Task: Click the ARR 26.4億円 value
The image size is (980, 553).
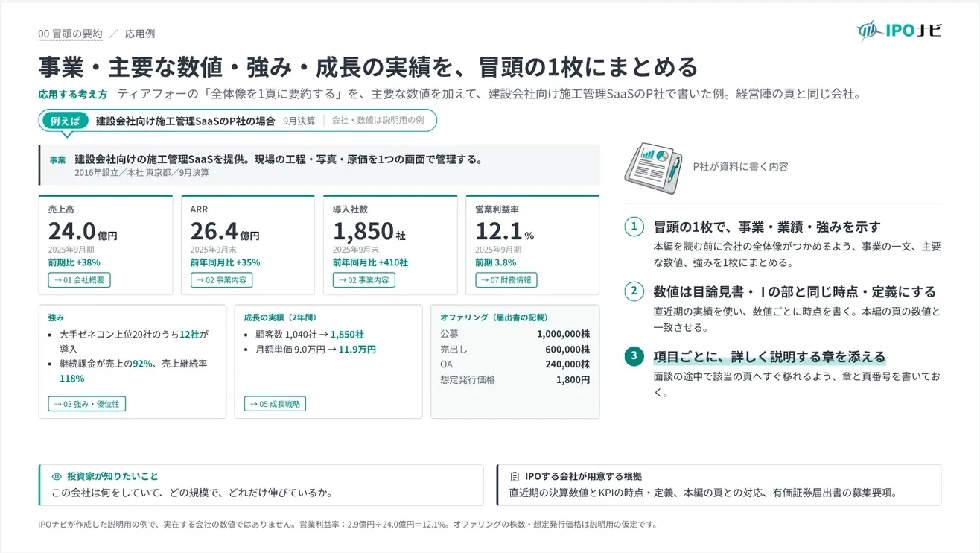Action: (225, 232)
